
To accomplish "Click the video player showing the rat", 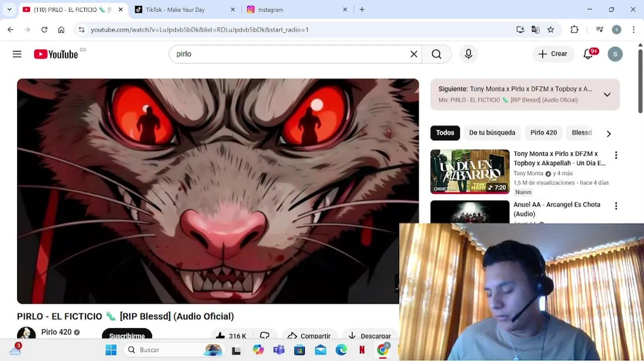I will coord(218,191).
